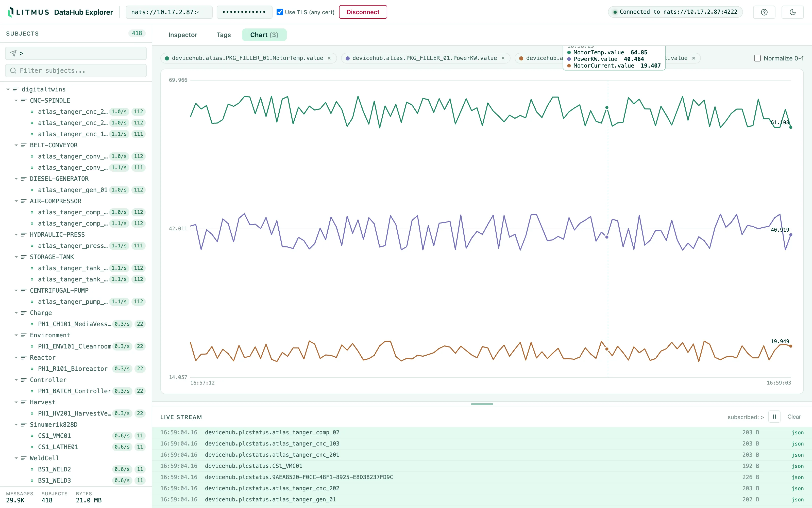812x508 pixels.
Task: Select the Chart (3) tab
Action: tap(264, 35)
